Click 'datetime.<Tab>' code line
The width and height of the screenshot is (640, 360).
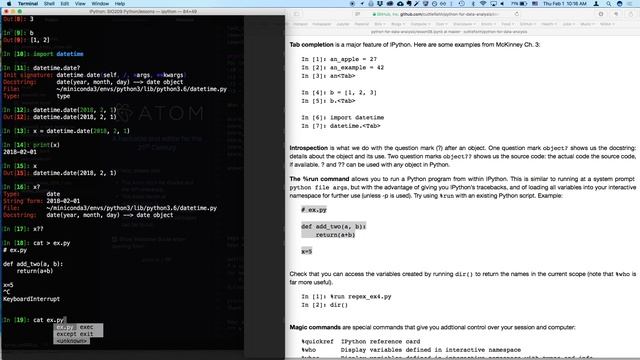tap(355, 126)
